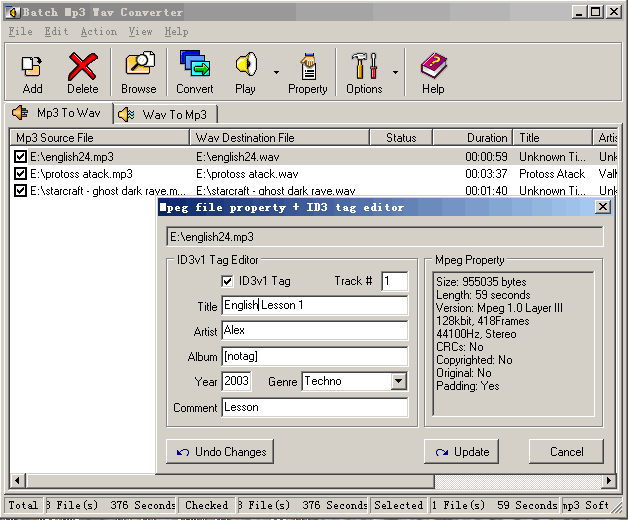
Task: Select destination E:\protoss atack.wav cell
Action: coord(248,174)
